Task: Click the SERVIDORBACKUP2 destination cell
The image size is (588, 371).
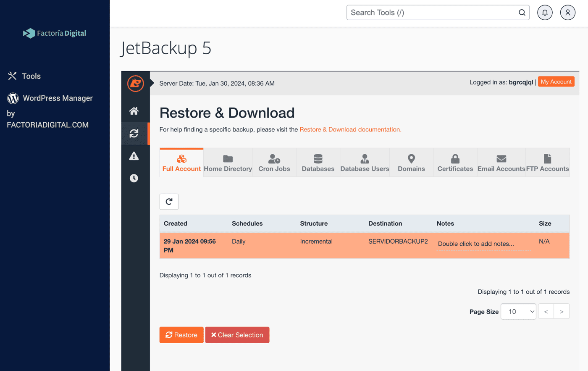Action: [398, 242]
